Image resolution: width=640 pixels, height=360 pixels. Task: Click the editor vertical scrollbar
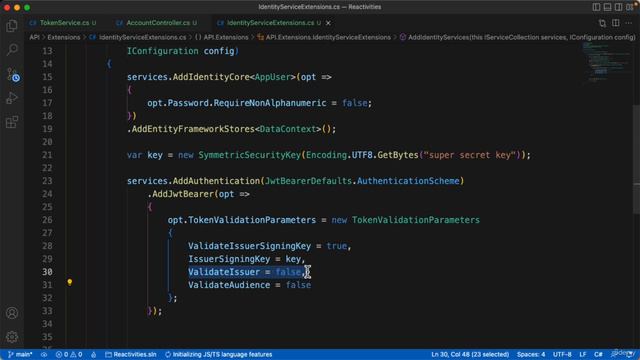tap(636, 159)
